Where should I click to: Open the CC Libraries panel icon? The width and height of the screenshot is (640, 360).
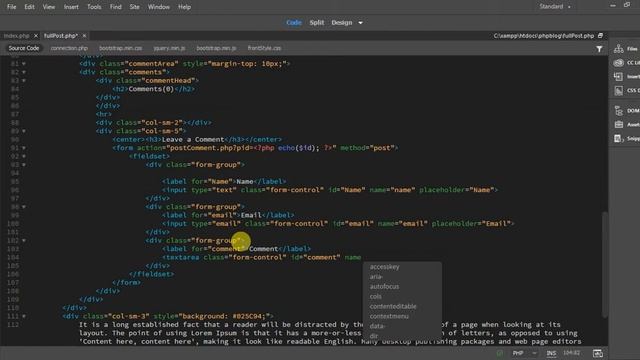point(619,62)
